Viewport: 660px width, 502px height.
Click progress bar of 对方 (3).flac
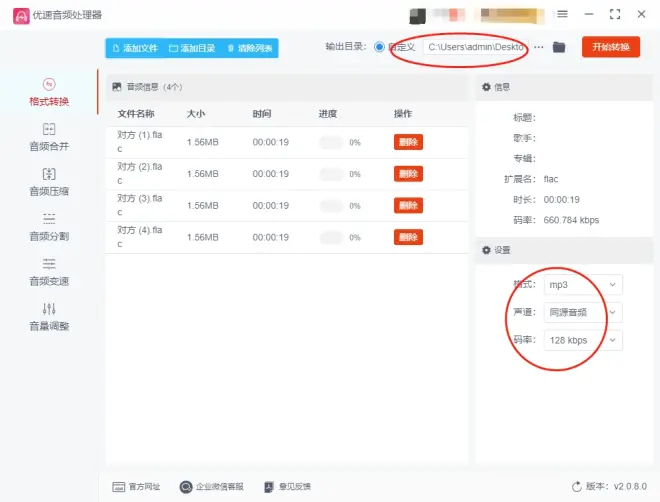[331, 206]
